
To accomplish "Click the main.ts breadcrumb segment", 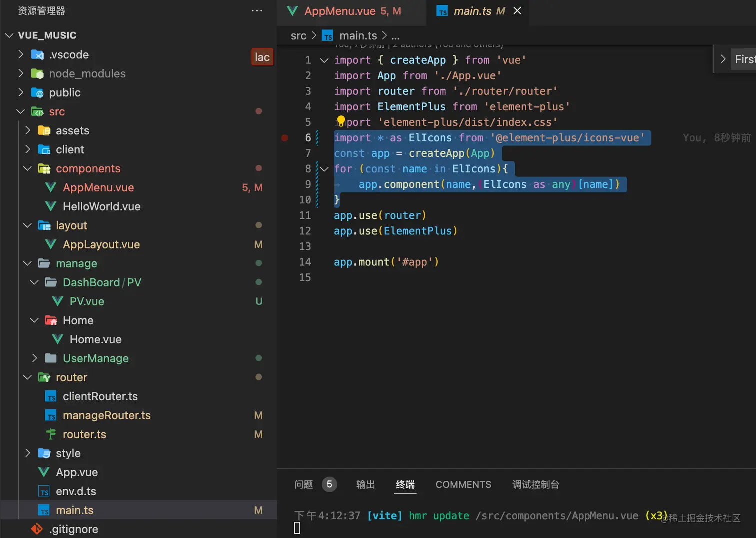I will 358,36.
